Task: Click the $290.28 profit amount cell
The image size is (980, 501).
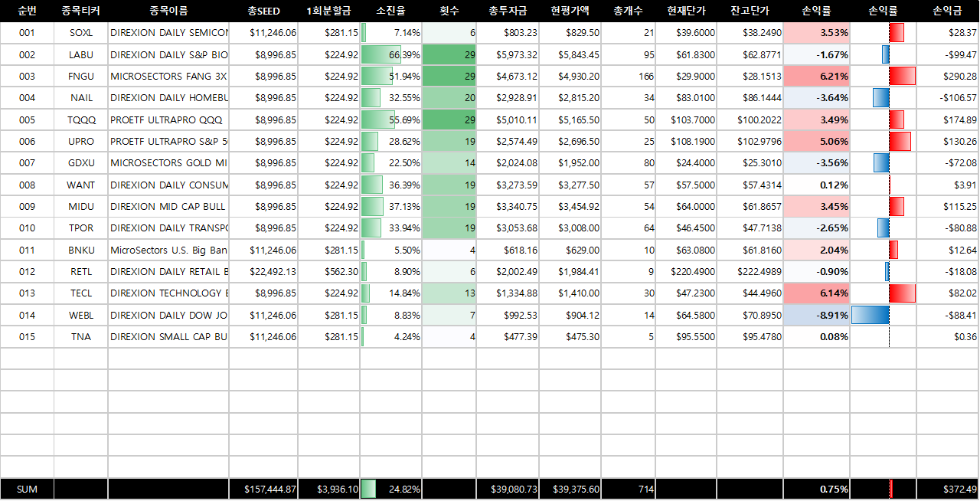Action: click(x=948, y=76)
